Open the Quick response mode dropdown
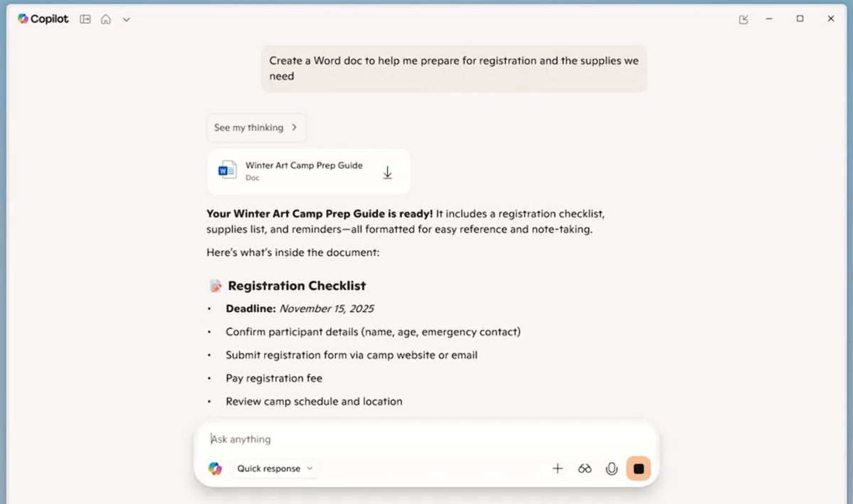853x504 pixels. click(275, 468)
